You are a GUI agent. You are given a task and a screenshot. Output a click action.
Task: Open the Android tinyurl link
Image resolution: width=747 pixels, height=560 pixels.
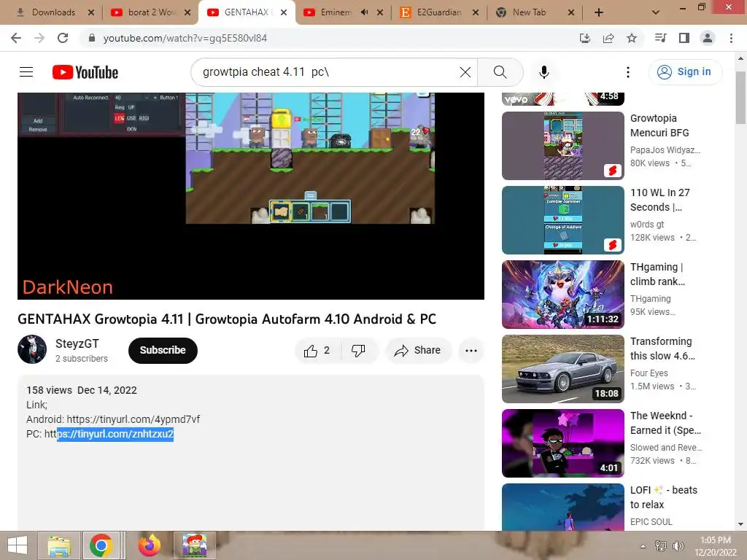(133, 419)
